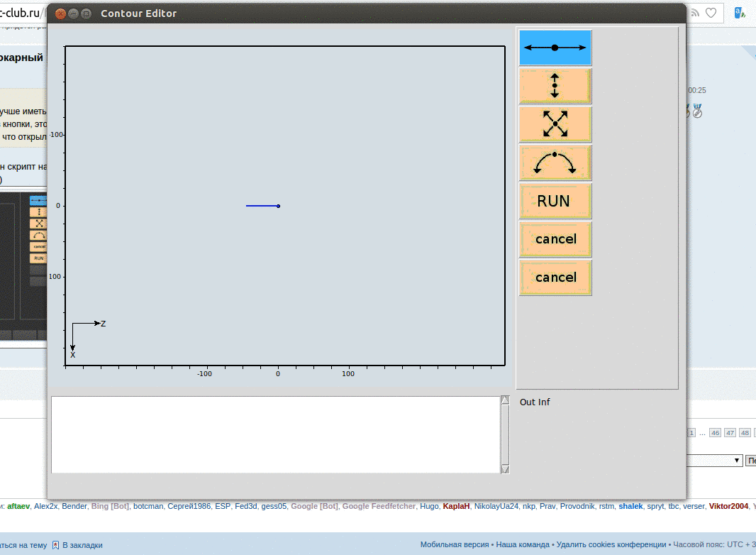Click inside the output text area
This screenshot has width=756, height=555.
275,434
